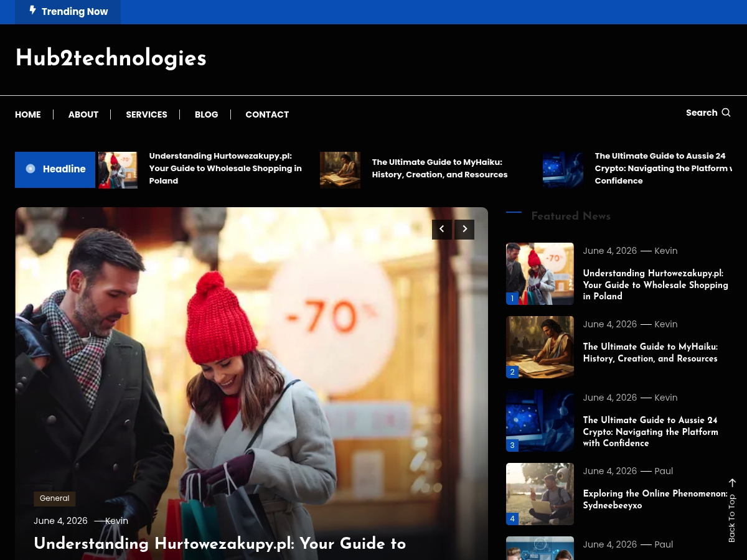Open headline ticker Aussie 24 Crypto article
Viewport: 747px width, 560px height.
pos(663,169)
